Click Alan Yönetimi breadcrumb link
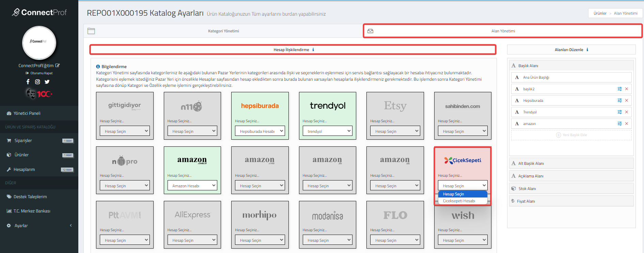The image size is (644, 253). 626,13
